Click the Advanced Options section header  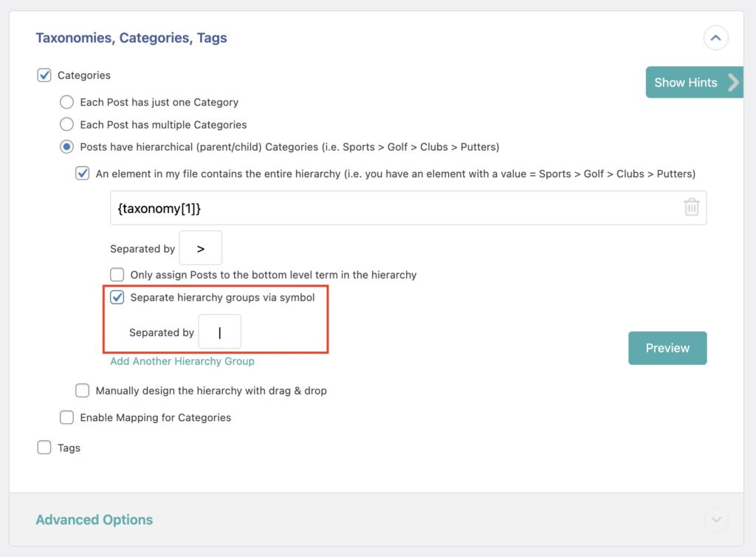point(94,519)
